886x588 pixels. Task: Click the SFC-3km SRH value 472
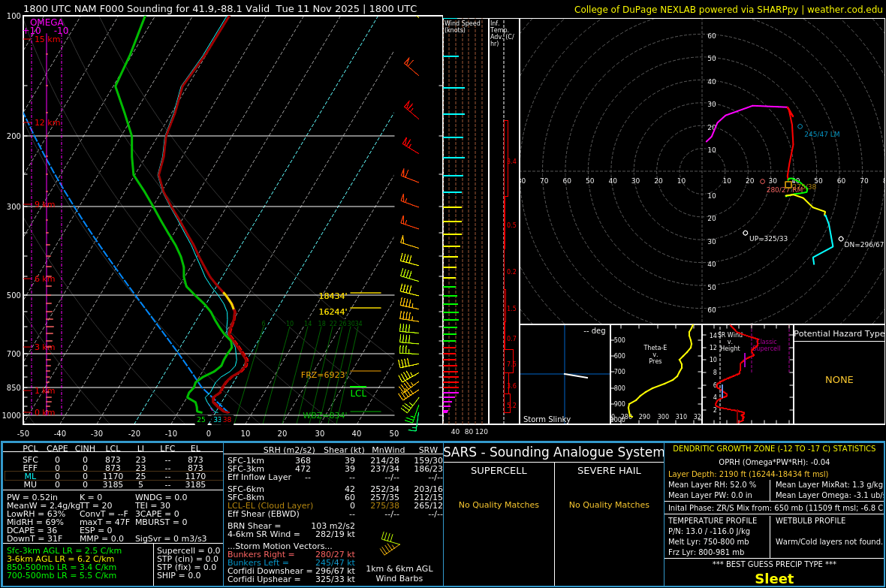pos(303,469)
